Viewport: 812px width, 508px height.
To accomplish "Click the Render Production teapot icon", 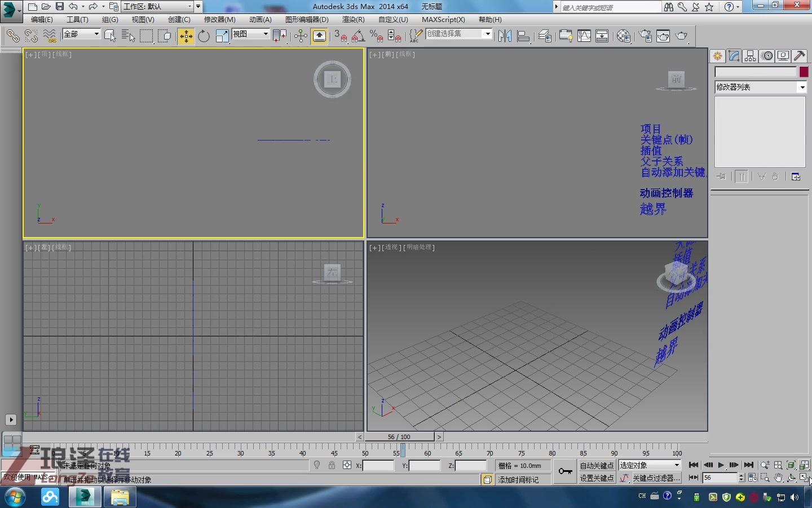I will point(682,36).
